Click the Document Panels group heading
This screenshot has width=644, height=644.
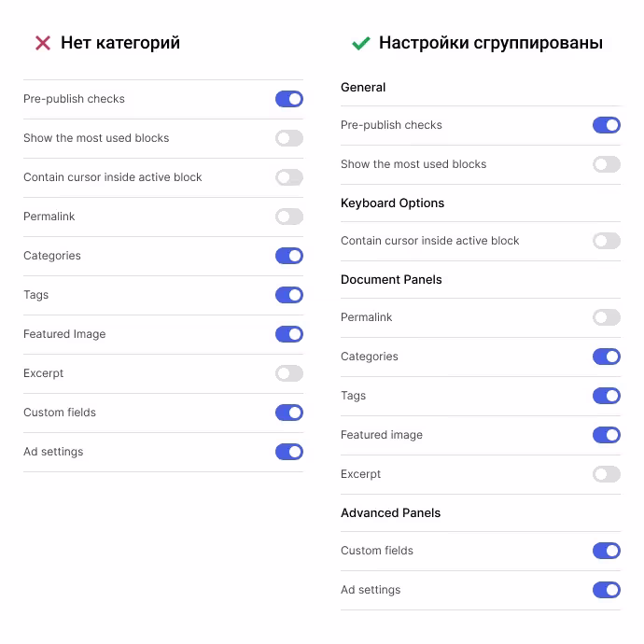[391, 280]
